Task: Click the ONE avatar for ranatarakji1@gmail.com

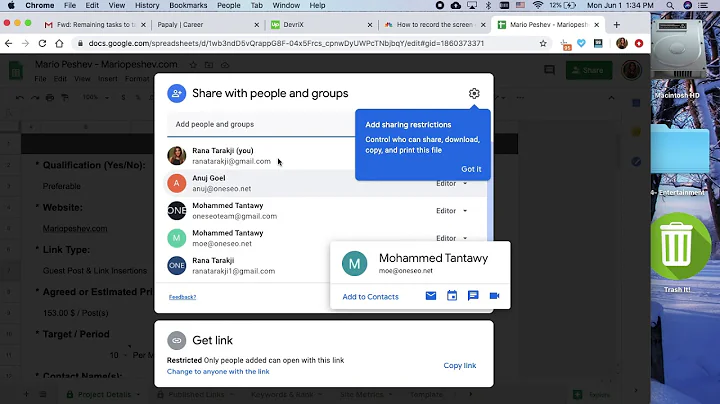Action: [x=176, y=265]
